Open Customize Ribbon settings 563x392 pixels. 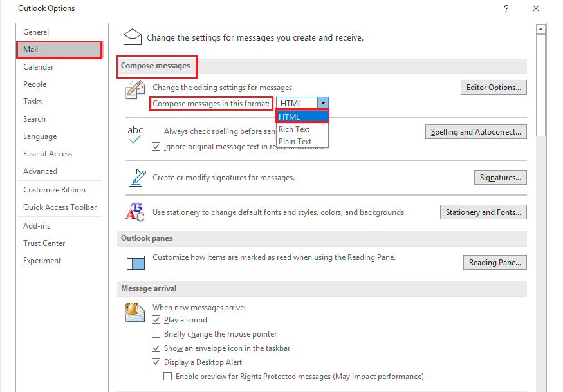[x=60, y=190]
